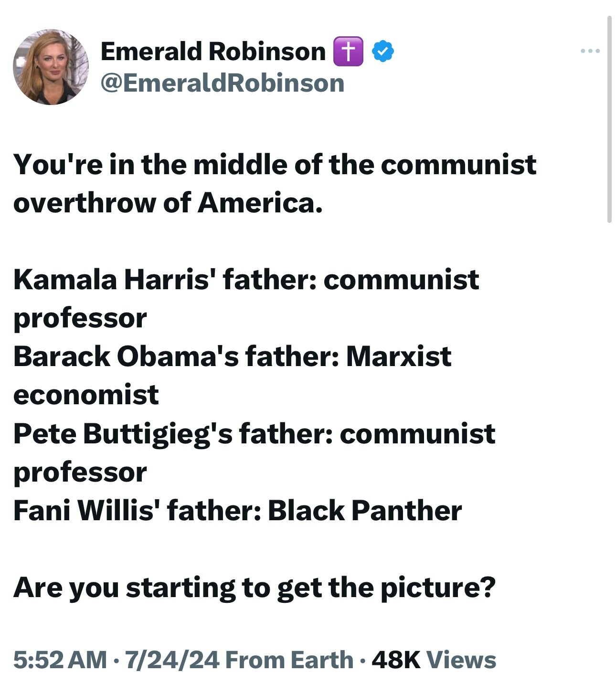
Task: Click the vertical scrollbar thumb
Action: (609, 119)
